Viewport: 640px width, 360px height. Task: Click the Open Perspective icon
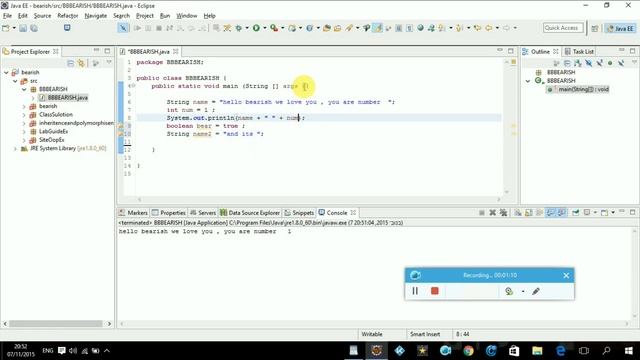595,28
